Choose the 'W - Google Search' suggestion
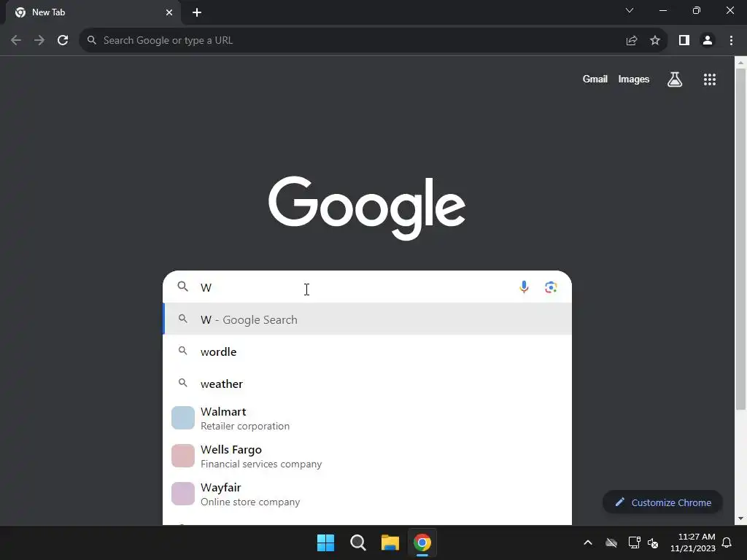 pos(368,319)
